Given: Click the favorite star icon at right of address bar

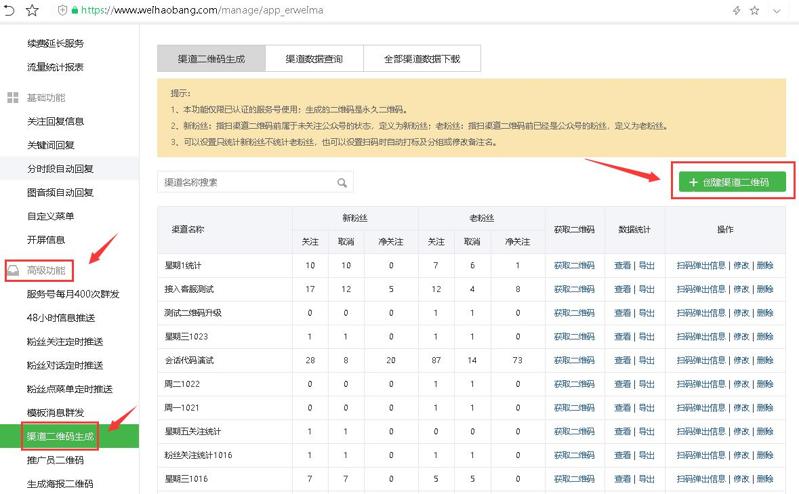Looking at the screenshot, I should [x=755, y=10].
